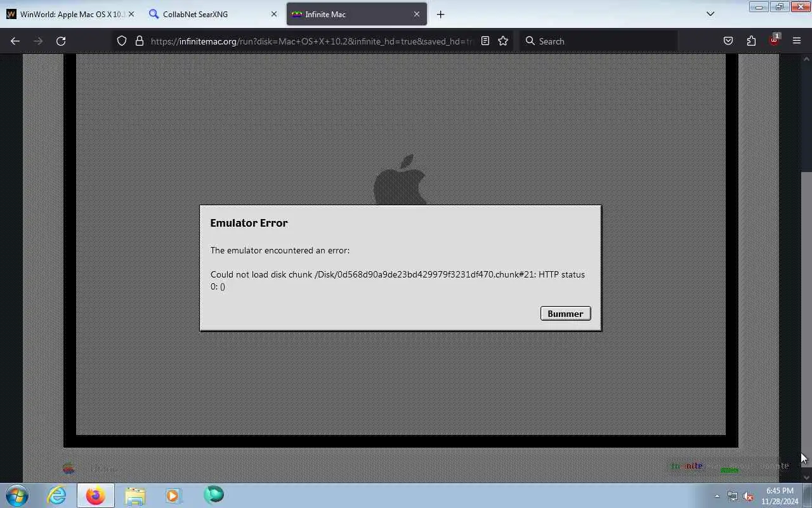Open the uBlock Origin extension icon
812x508 pixels.
(774, 41)
